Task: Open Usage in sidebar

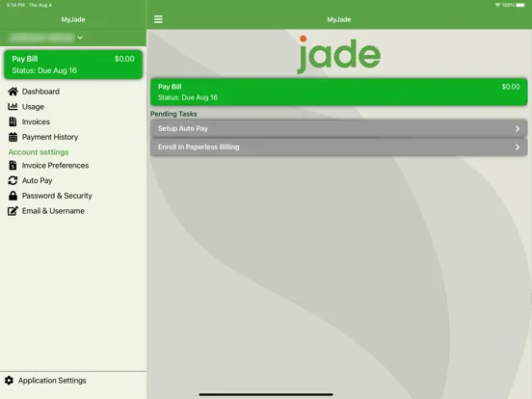Action: [x=33, y=107]
